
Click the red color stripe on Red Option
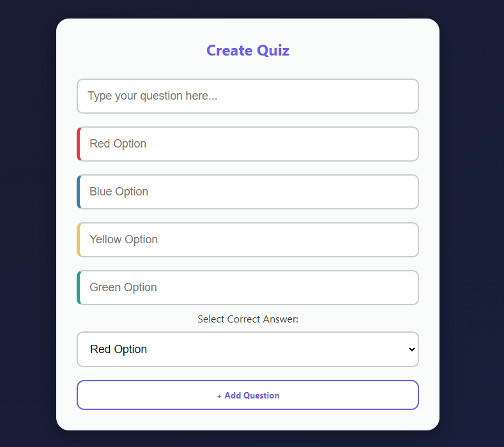tap(79, 144)
